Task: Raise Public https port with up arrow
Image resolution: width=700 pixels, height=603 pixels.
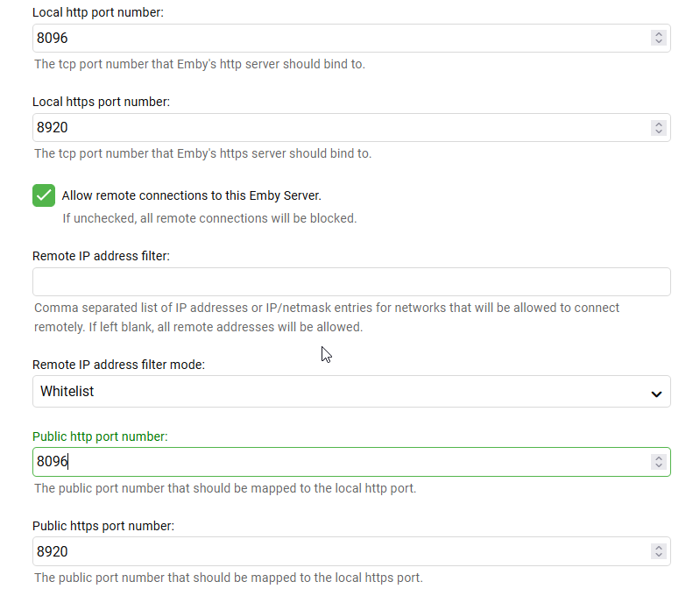Action: point(659,549)
